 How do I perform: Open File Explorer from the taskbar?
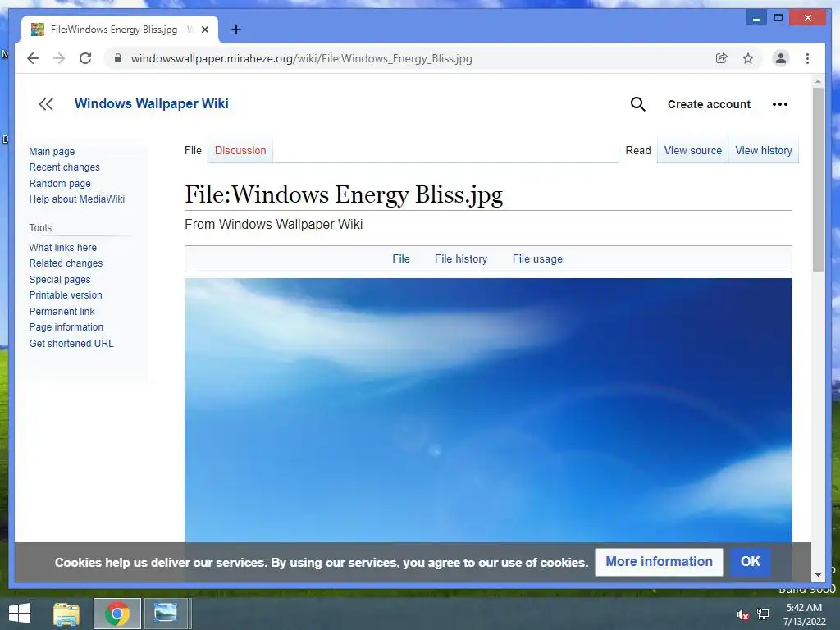tap(66, 614)
